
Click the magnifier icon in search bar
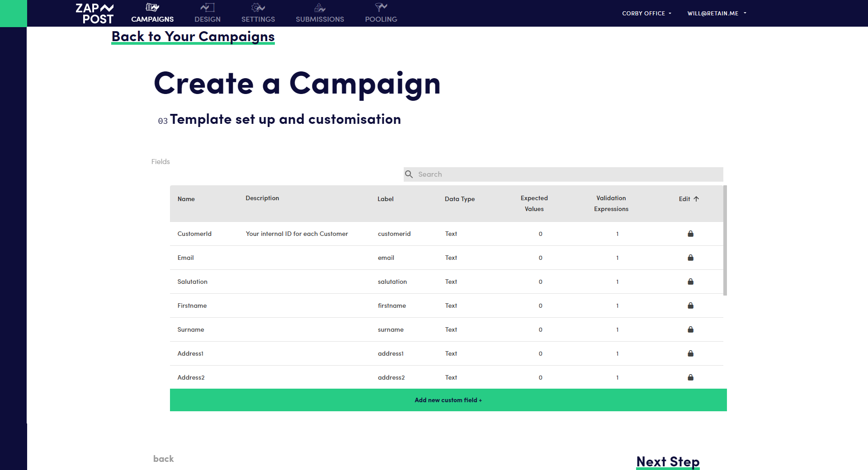point(409,174)
